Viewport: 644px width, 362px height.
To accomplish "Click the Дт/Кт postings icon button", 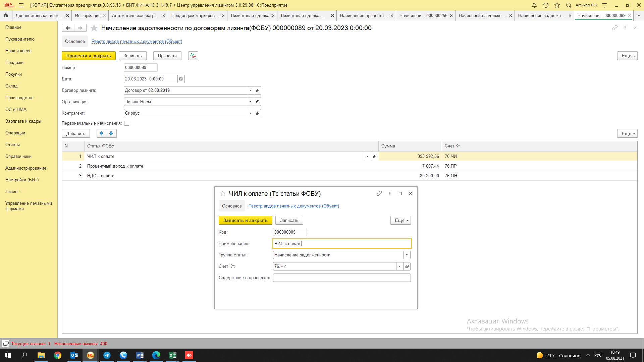I will [193, 56].
